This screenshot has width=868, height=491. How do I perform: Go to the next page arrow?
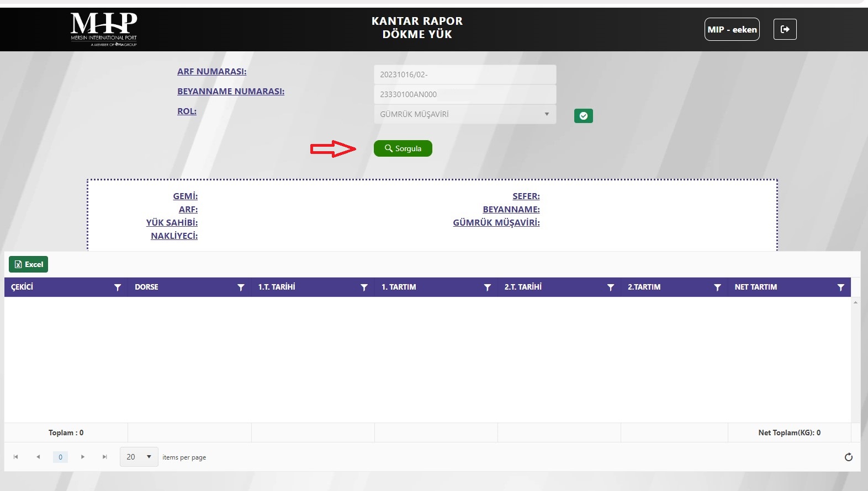[x=83, y=457]
